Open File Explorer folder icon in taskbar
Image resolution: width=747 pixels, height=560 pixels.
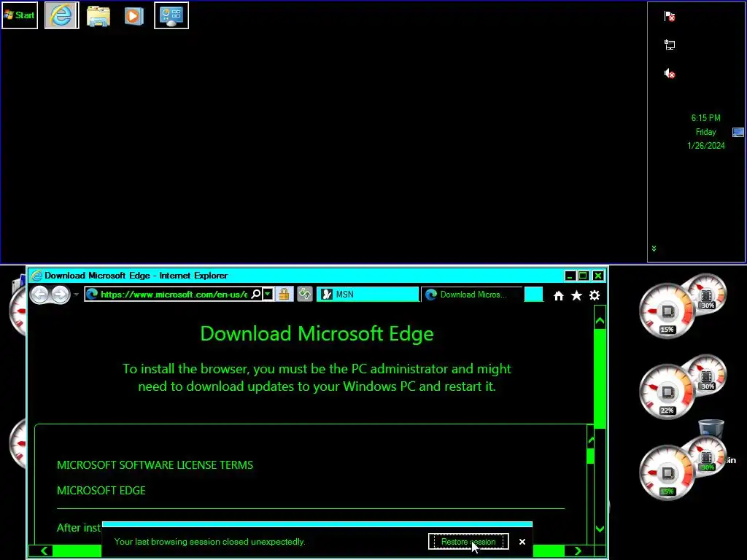pyautogui.click(x=98, y=16)
